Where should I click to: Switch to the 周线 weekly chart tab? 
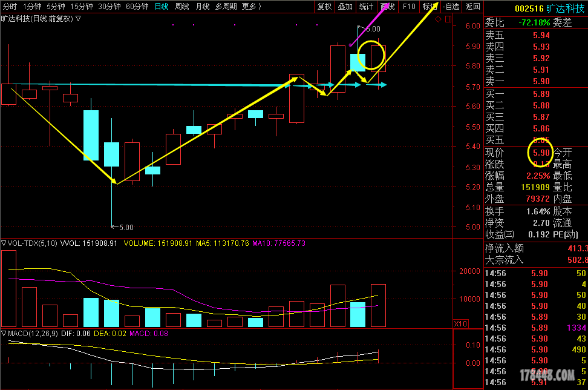tap(182, 7)
